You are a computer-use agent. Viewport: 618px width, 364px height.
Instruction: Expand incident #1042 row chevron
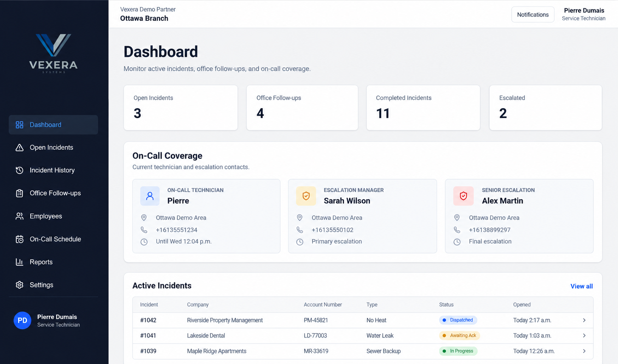click(x=584, y=320)
